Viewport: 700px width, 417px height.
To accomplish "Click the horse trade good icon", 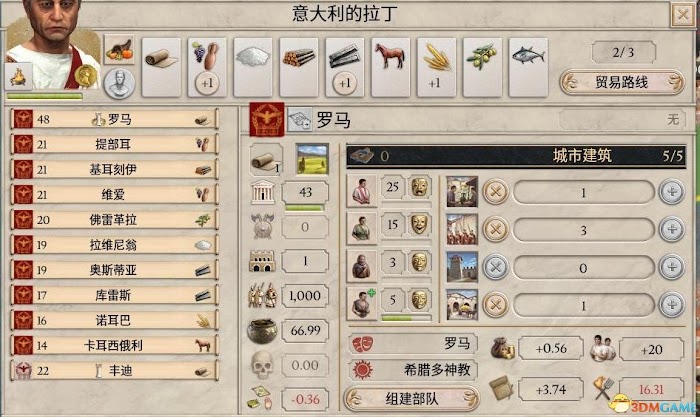I will 390,56.
